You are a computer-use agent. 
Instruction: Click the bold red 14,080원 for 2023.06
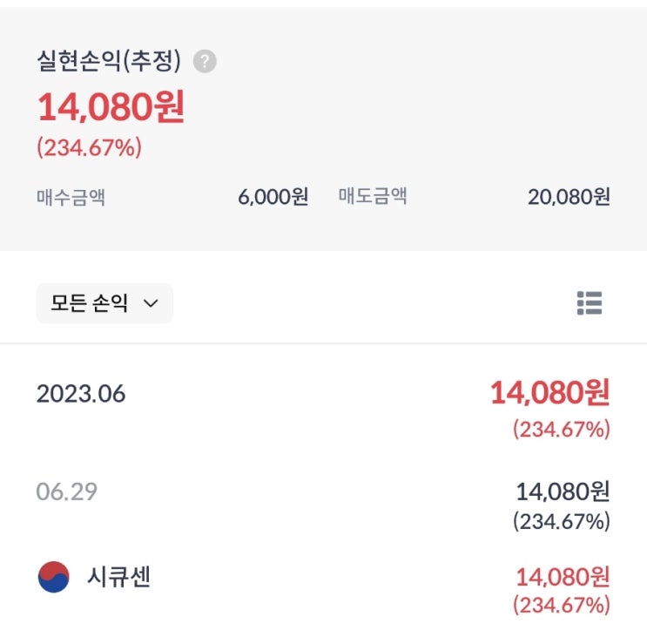coord(549,393)
